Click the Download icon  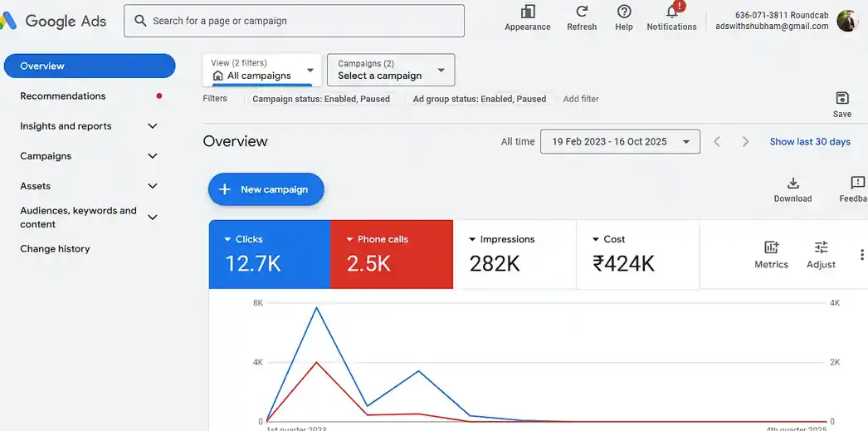[x=792, y=184]
